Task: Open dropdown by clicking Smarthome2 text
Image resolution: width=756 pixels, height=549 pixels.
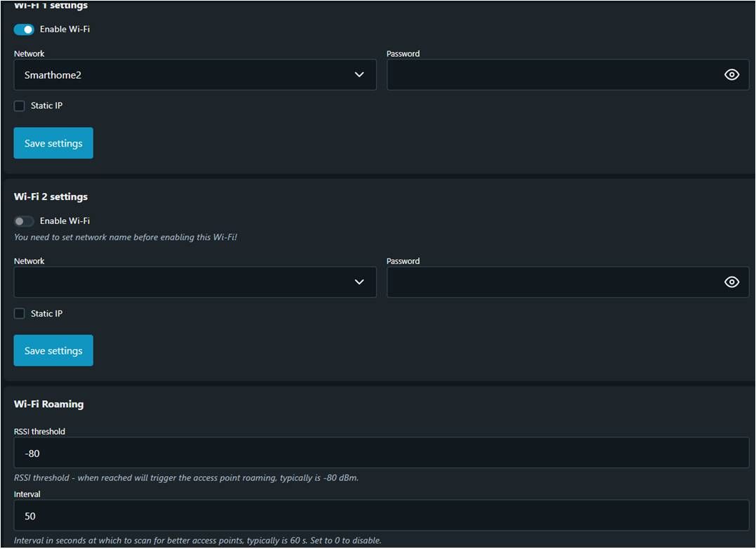Action: [x=53, y=75]
